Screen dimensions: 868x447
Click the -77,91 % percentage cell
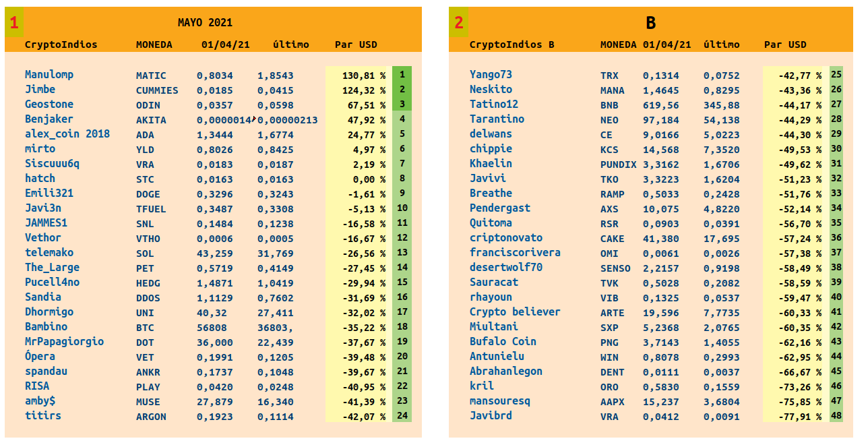[795, 417]
